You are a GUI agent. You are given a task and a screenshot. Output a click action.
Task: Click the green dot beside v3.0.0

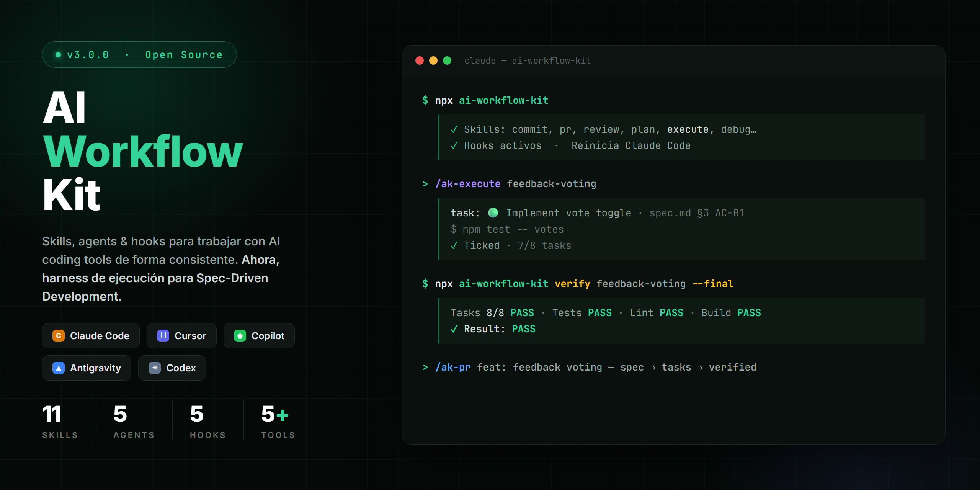(58, 55)
